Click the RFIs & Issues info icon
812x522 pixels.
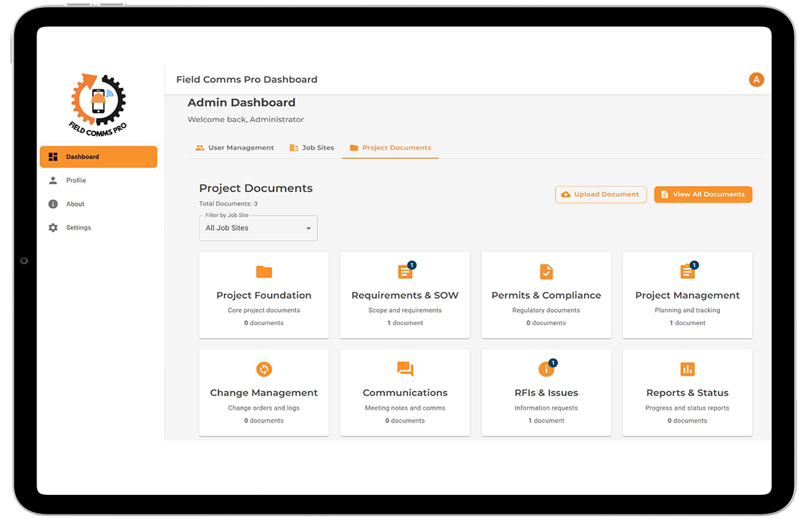[545, 369]
